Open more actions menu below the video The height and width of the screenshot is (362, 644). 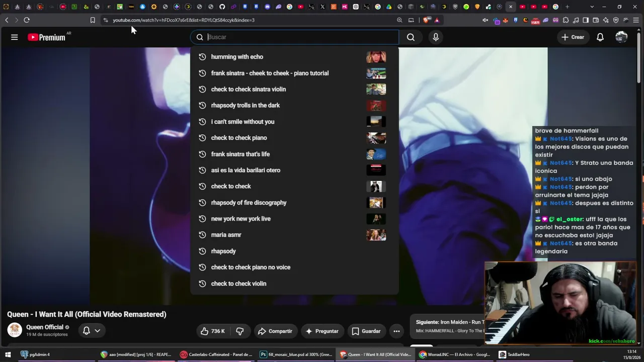(x=396, y=331)
